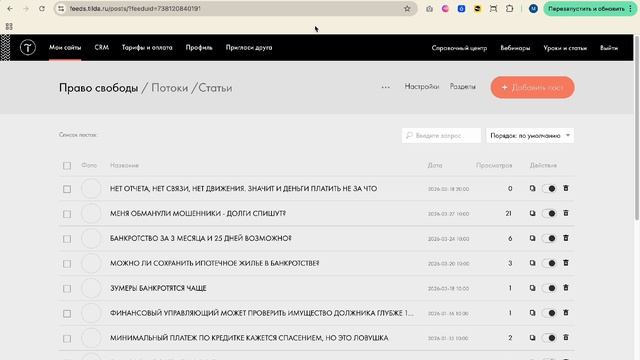640x360 pixels.
Task: Check the box for 'ЗУМЕРЫ БАНКРОТЯТСЯ ЧАЩЕ' post
Action: (x=67, y=289)
